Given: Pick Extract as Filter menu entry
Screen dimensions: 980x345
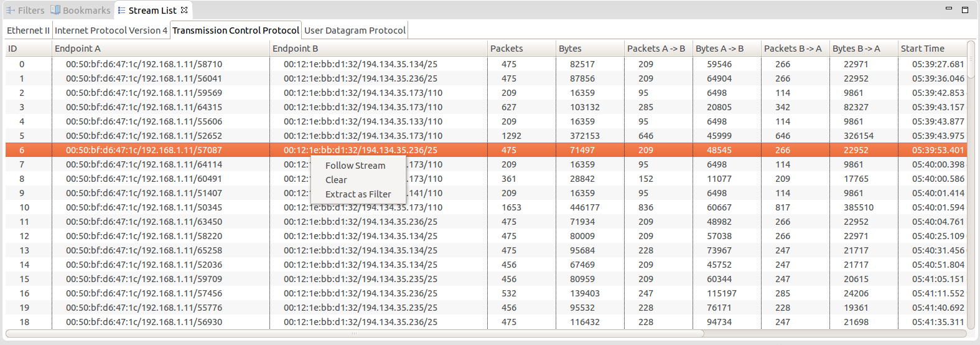Looking at the screenshot, I should pyautogui.click(x=358, y=194).
